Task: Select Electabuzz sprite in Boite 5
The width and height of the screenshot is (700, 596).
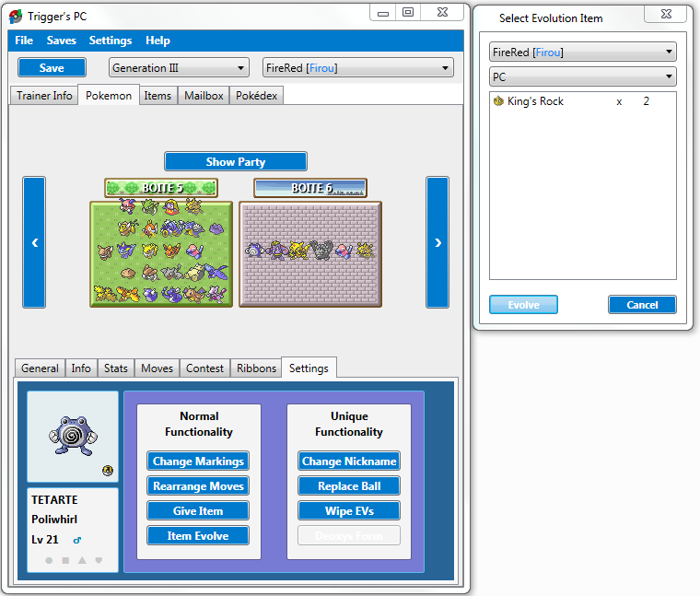Action: click(194, 206)
